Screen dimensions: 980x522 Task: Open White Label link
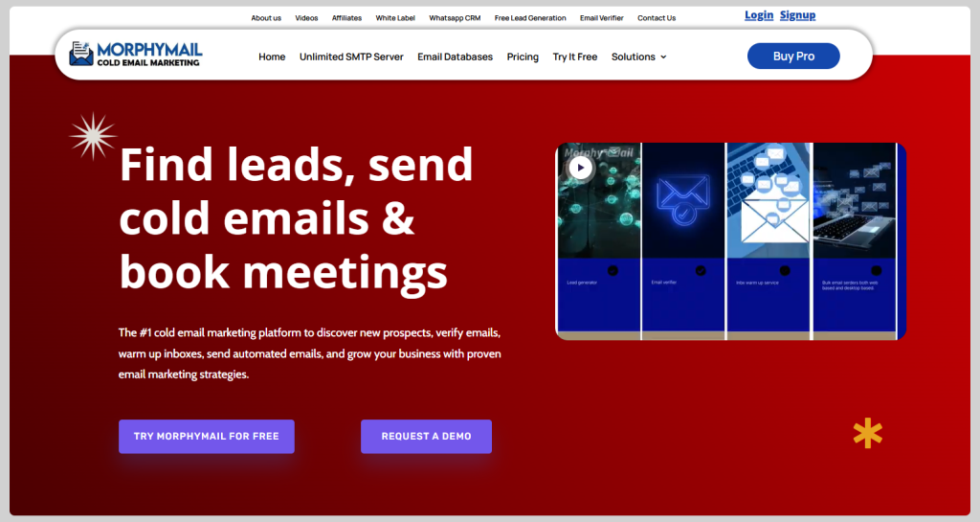pos(395,18)
